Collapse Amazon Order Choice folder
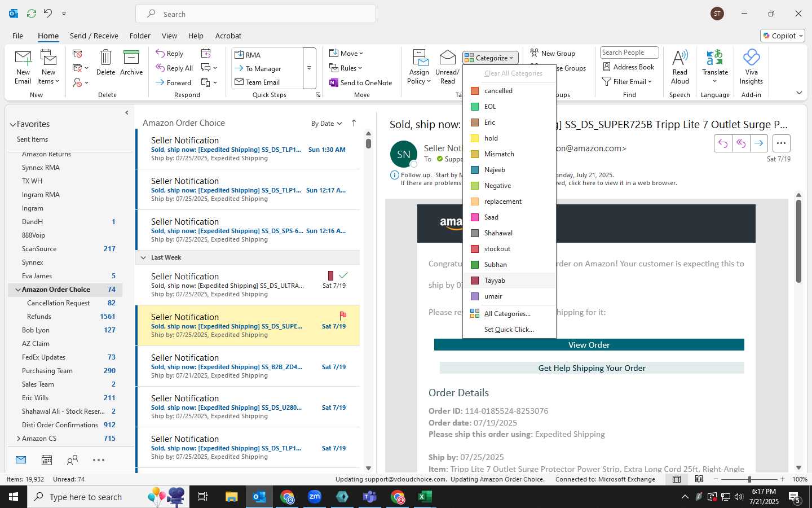The image size is (812, 508). [17, 290]
